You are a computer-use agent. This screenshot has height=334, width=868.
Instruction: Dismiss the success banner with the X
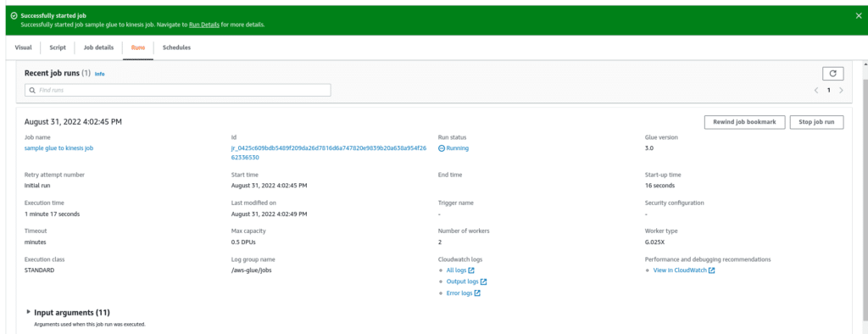click(859, 15)
